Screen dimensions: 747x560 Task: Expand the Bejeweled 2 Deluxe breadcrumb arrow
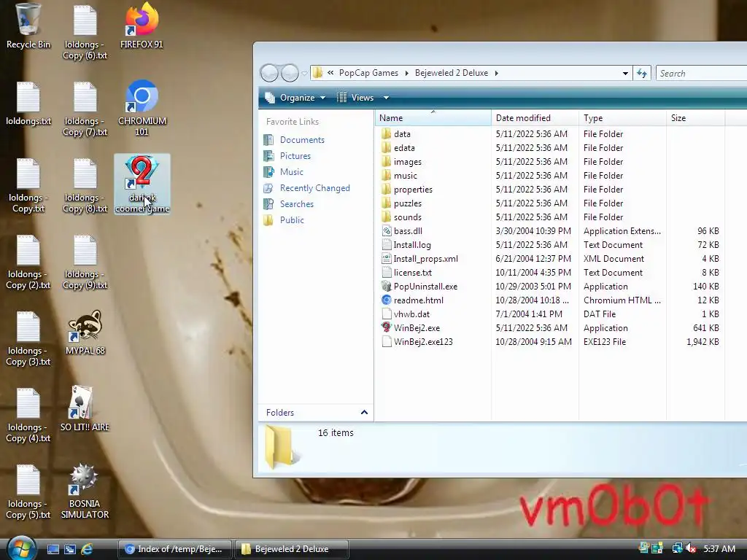click(496, 73)
